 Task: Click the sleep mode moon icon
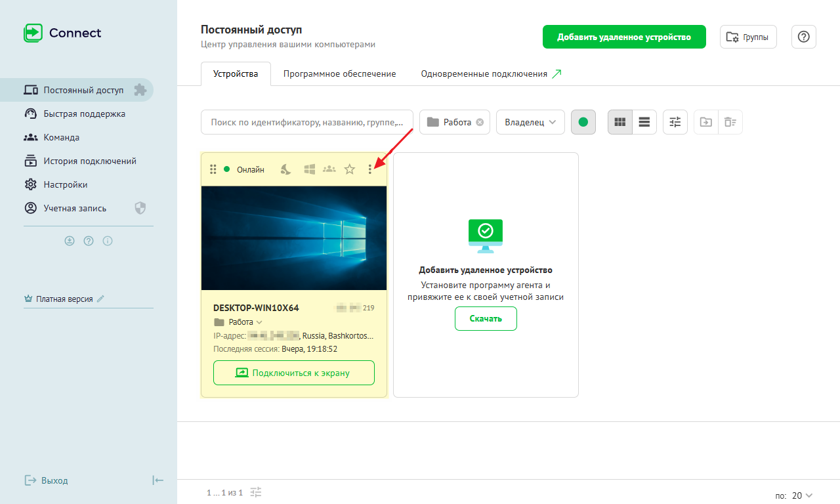tap(286, 169)
